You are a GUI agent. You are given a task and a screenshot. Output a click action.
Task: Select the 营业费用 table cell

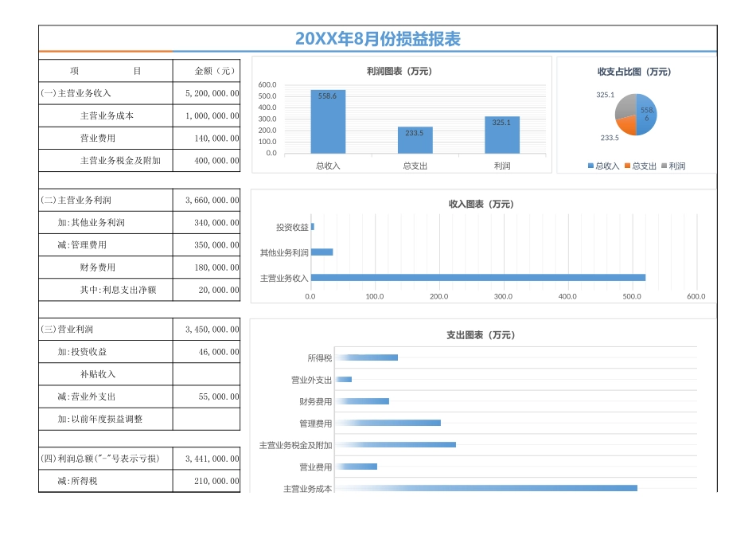(106, 138)
